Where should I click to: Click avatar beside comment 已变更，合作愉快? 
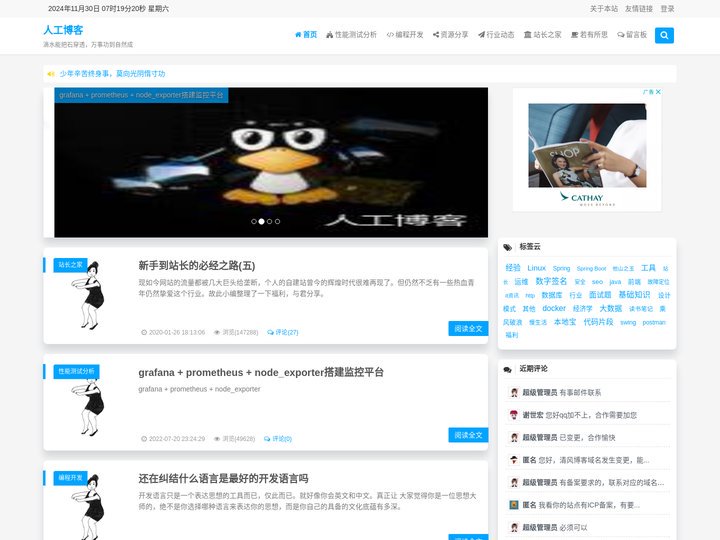click(x=514, y=438)
